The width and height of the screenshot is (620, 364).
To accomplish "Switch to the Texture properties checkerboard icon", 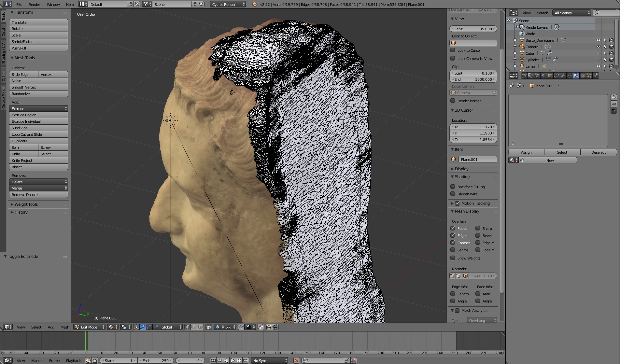I will 583,76.
